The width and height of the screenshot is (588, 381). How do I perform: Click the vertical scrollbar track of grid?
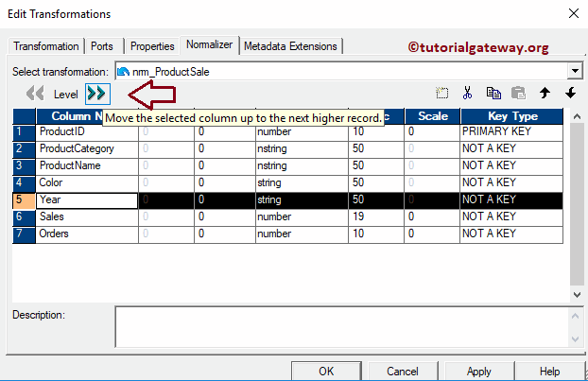tap(577, 204)
